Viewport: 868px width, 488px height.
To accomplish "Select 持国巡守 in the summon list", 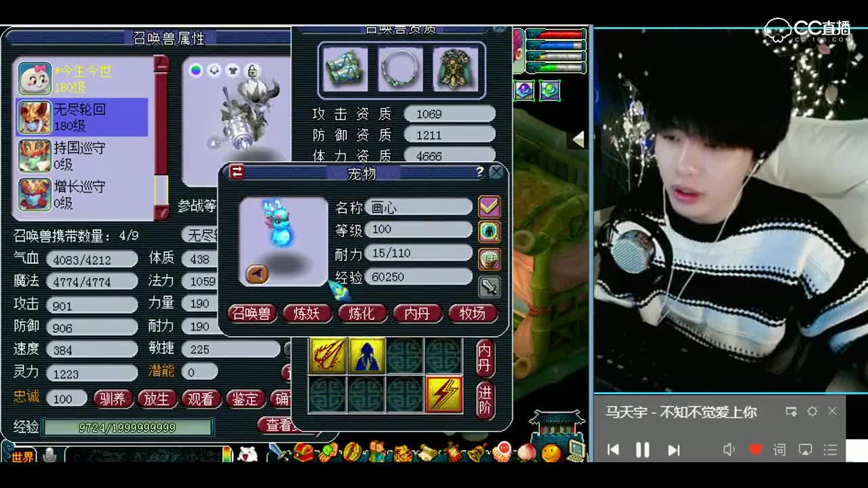I will (x=82, y=156).
